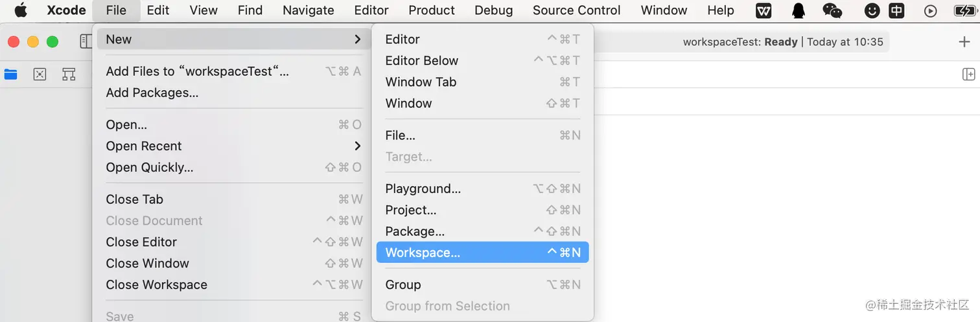Choose Editor Below
The image size is (980, 322).
482,61
